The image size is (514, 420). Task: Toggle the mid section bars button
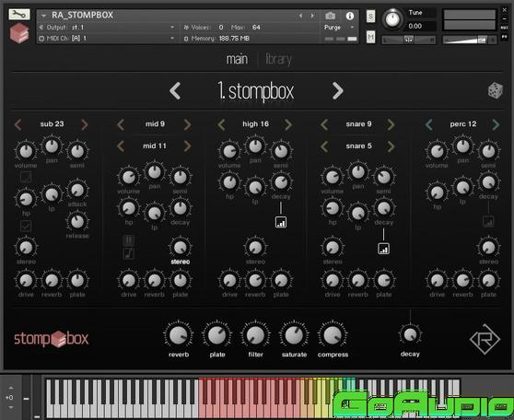pos(129,240)
